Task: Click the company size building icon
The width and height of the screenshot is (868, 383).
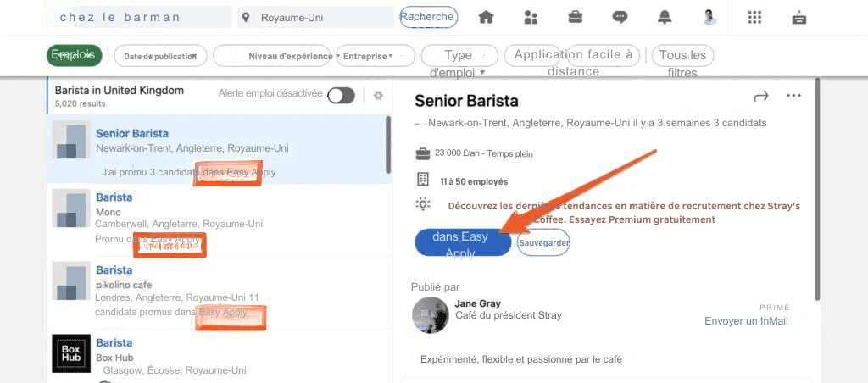Action: click(422, 180)
